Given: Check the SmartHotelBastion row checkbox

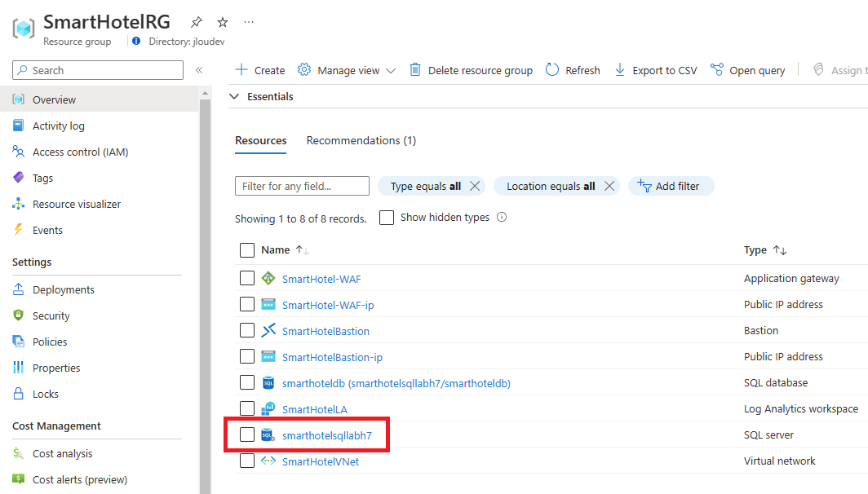Looking at the screenshot, I should pos(247,330).
